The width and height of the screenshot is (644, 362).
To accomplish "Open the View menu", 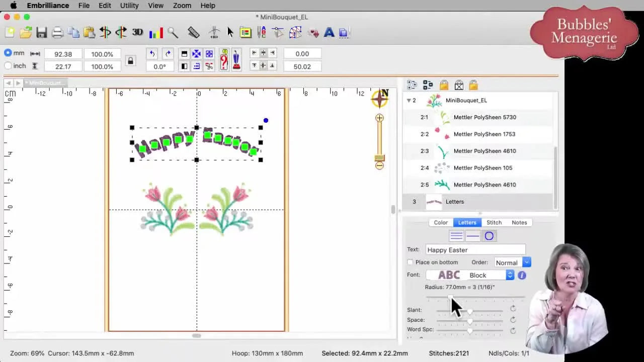I will coord(155,6).
